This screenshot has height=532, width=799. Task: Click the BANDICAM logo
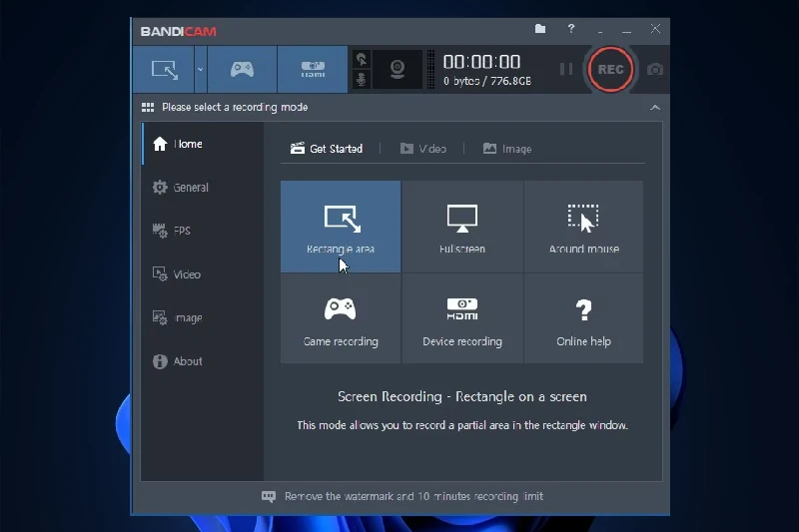(x=179, y=32)
